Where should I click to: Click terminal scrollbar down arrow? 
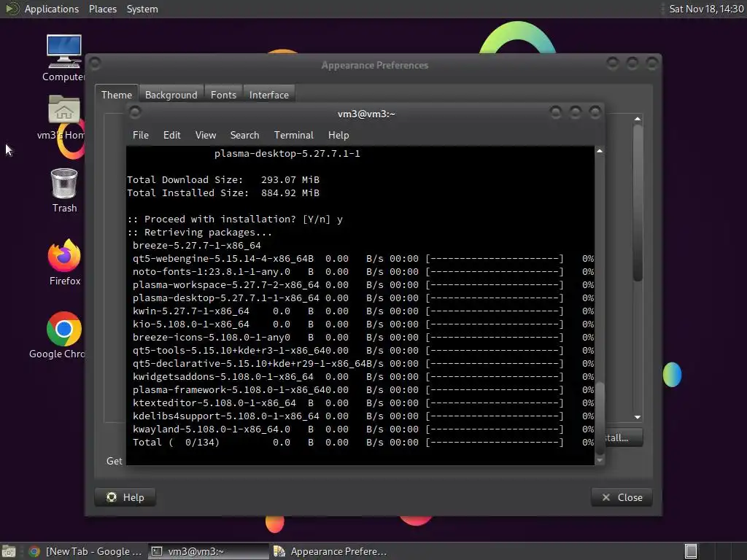click(600, 460)
